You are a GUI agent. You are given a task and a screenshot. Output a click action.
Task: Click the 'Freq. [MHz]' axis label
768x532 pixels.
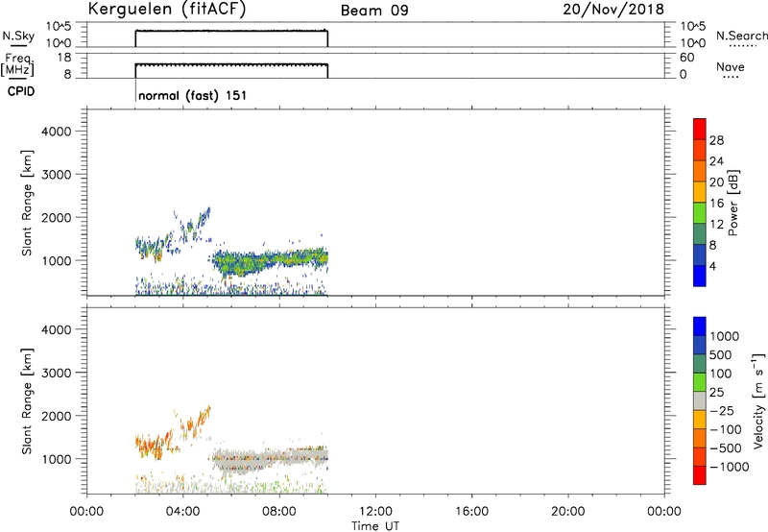pyautogui.click(x=17, y=64)
